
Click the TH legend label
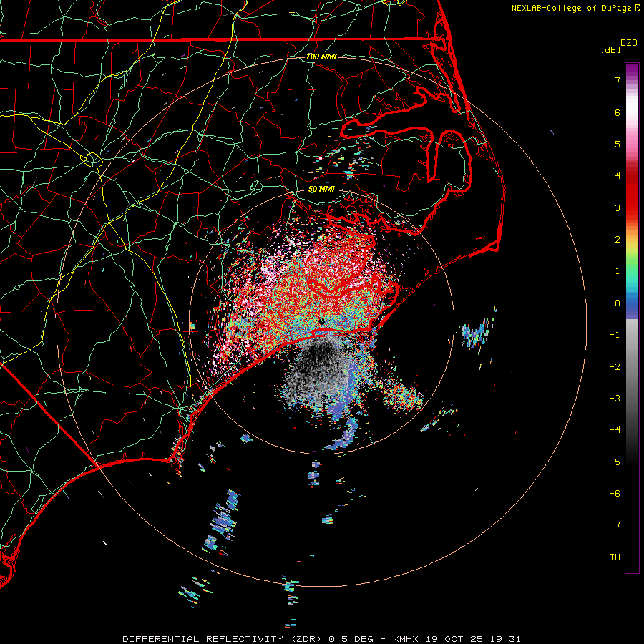(x=615, y=557)
